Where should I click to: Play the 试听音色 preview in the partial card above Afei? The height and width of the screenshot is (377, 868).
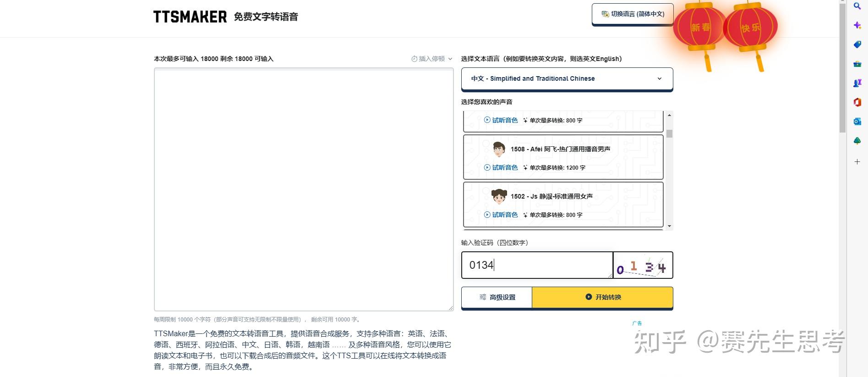tap(501, 120)
